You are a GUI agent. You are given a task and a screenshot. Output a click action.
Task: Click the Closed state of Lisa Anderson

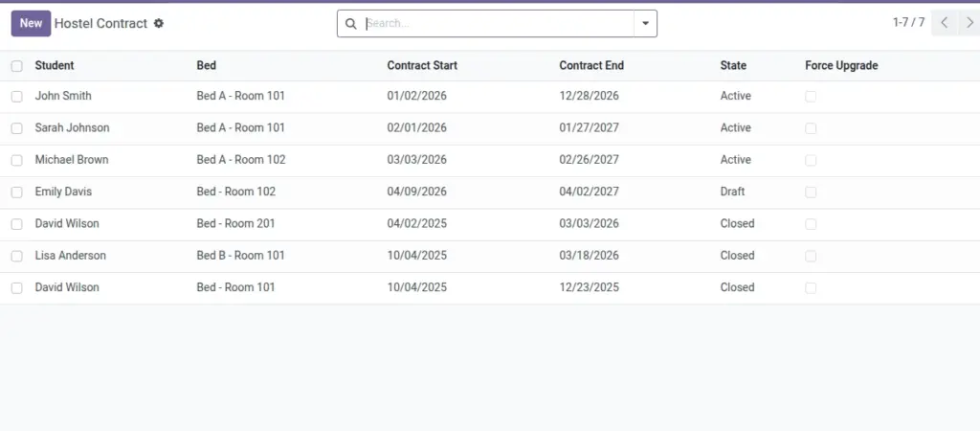tap(738, 255)
